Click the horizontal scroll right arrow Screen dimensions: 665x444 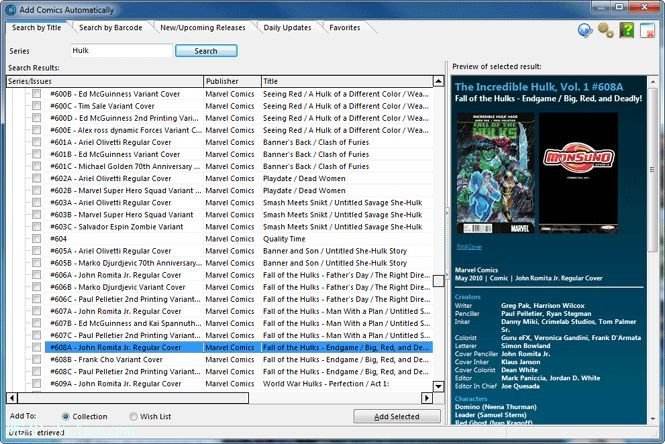(x=427, y=398)
